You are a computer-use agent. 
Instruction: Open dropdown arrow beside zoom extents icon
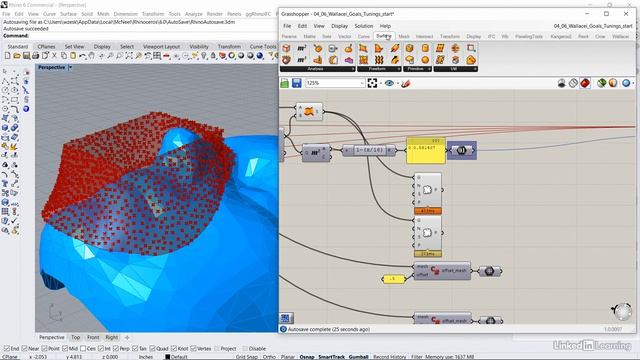(x=380, y=84)
